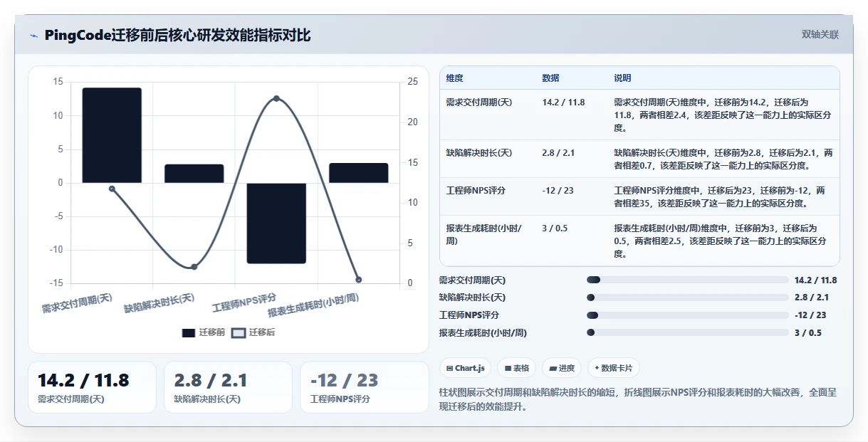This screenshot has width=868, height=442.
Task: Click progress value 14.2 / 11.8
Action: 816,280
